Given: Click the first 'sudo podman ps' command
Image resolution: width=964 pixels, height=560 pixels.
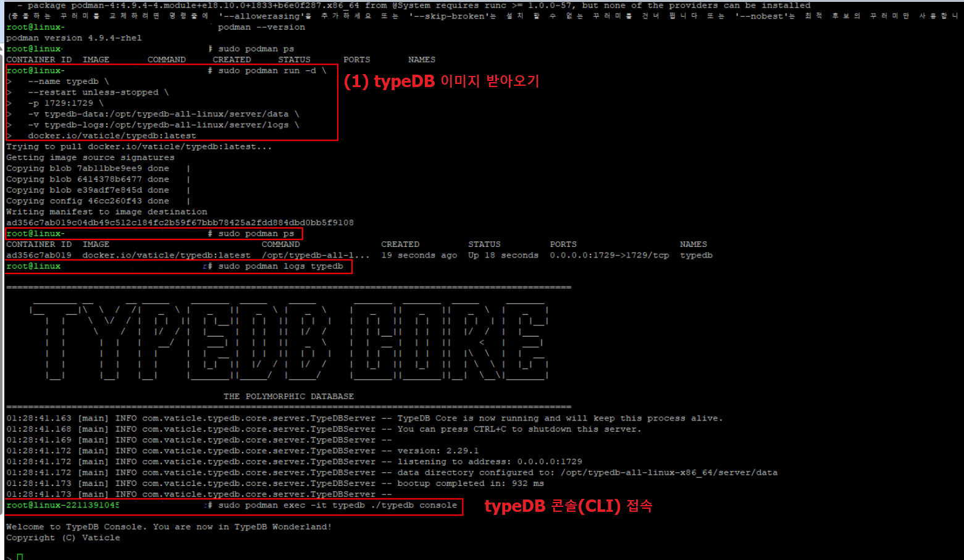Looking at the screenshot, I should (x=256, y=49).
